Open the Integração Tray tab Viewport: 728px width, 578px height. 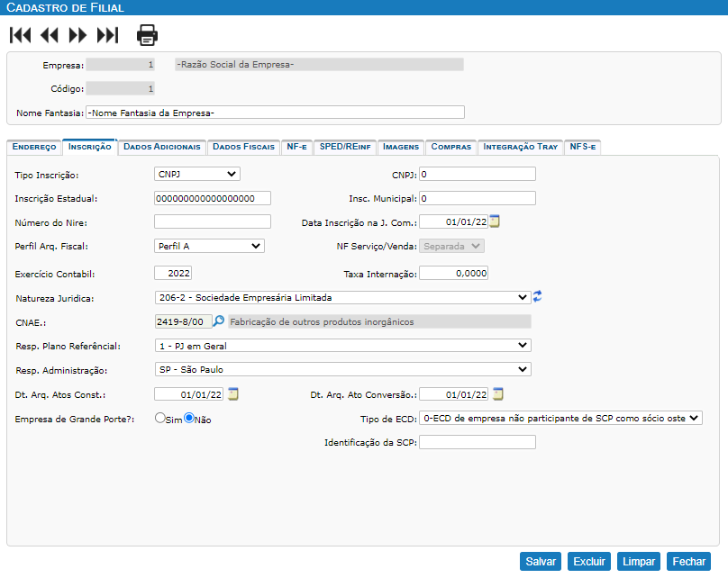[521, 147]
